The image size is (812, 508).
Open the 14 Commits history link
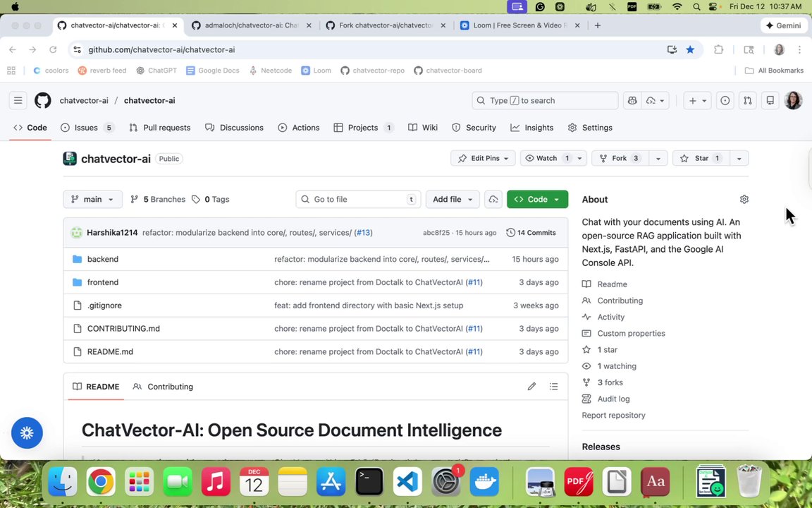pos(531,233)
